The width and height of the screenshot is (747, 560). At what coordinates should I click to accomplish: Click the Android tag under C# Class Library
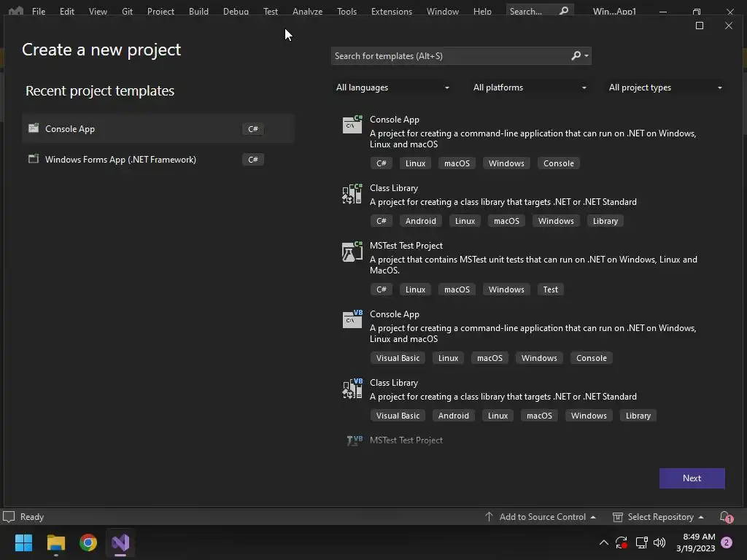pos(421,221)
